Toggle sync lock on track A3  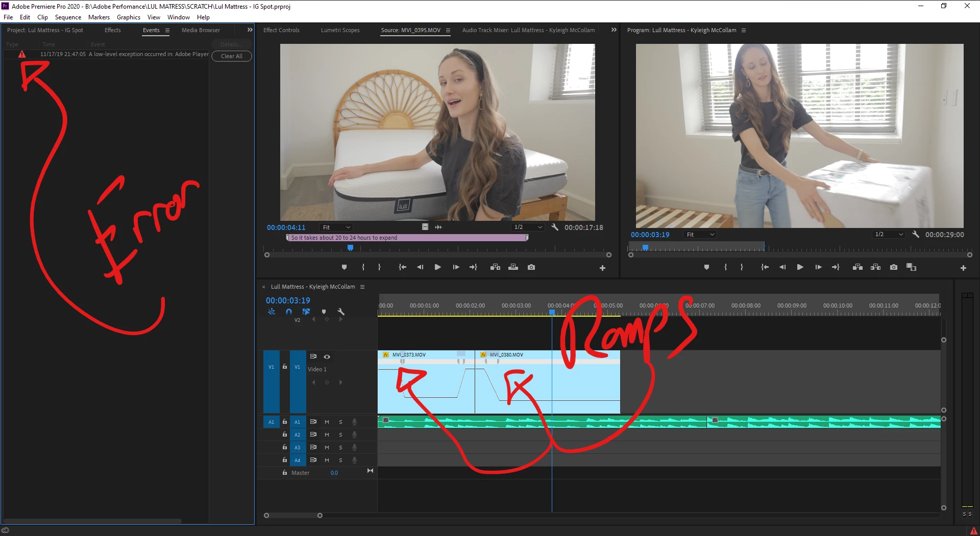tap(313, 447)
